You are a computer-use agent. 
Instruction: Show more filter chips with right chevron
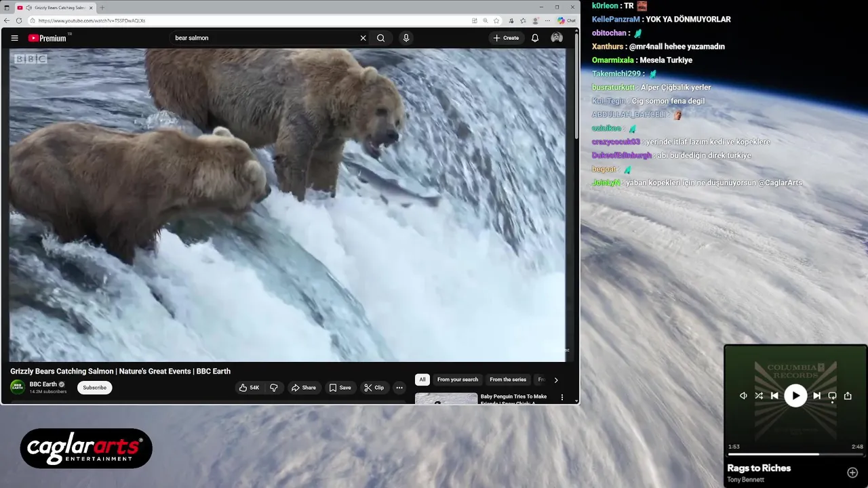[556, 380]
